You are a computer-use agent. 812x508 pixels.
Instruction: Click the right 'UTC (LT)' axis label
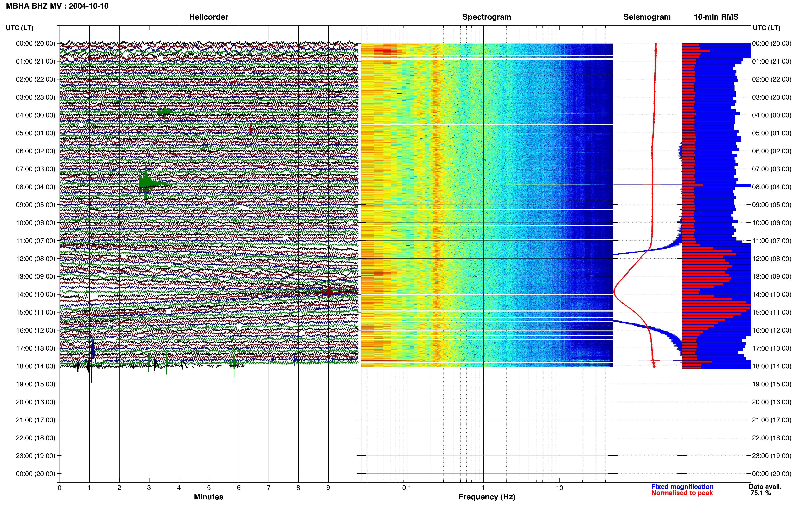coord(767,28)
